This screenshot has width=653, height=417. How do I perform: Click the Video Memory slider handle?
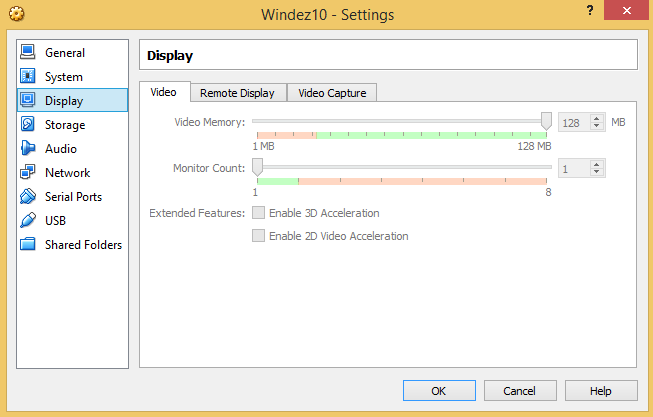pyautogui.click(x=546, y=121)
